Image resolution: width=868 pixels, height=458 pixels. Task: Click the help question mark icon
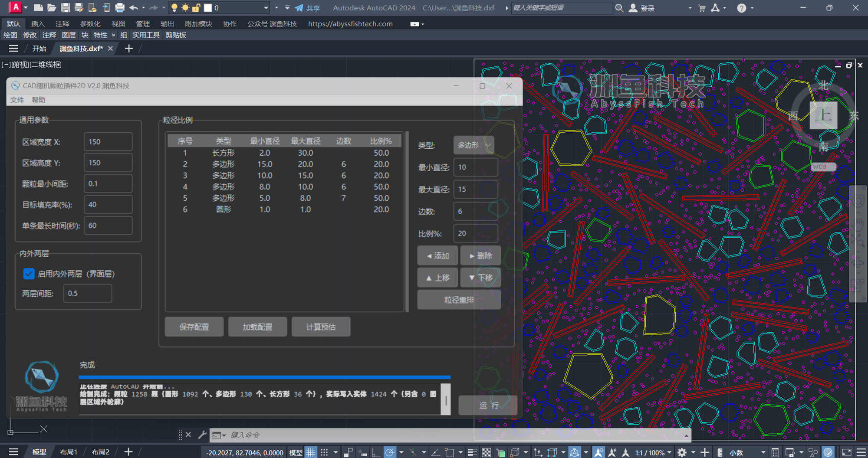(x=742, y=8)
